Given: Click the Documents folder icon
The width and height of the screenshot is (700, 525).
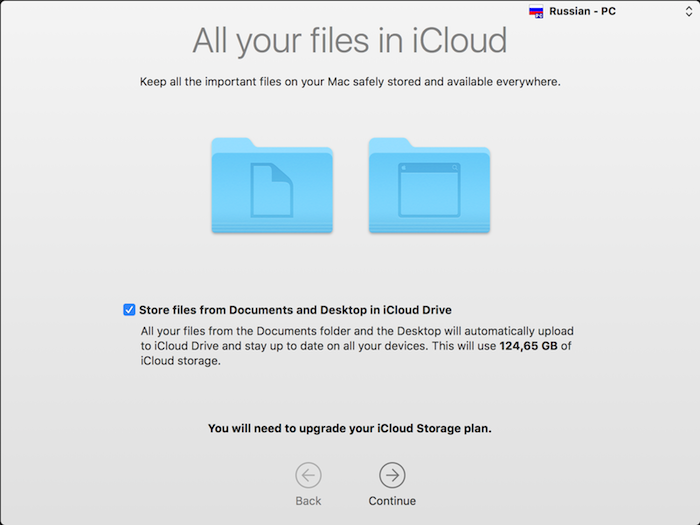Looking at the screenshot, I should coord(272,185).
